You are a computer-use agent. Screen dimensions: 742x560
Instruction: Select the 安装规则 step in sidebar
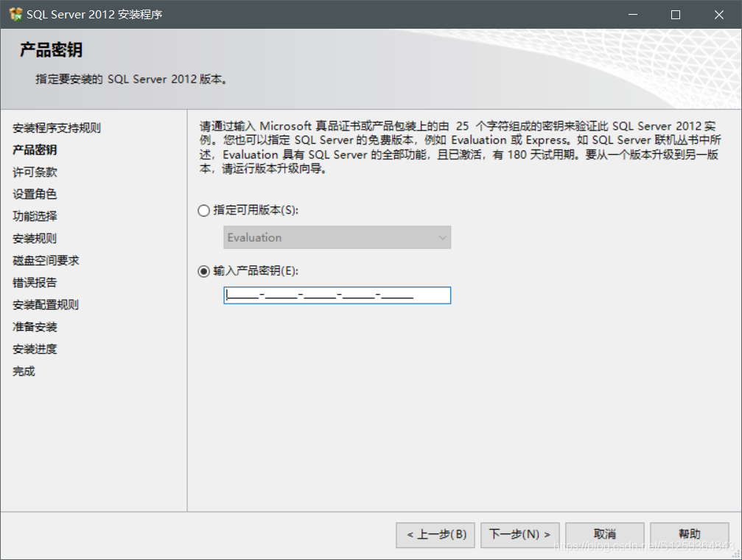35,239
